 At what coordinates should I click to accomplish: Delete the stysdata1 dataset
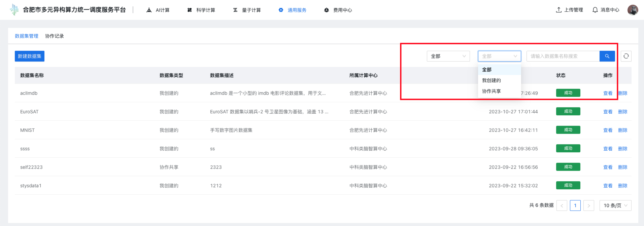pos(622,186)
